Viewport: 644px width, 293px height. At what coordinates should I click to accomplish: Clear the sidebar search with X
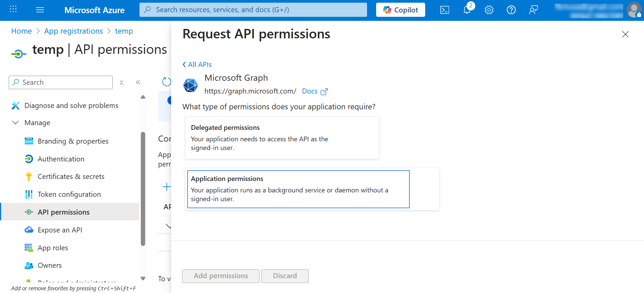click(122, 82)
